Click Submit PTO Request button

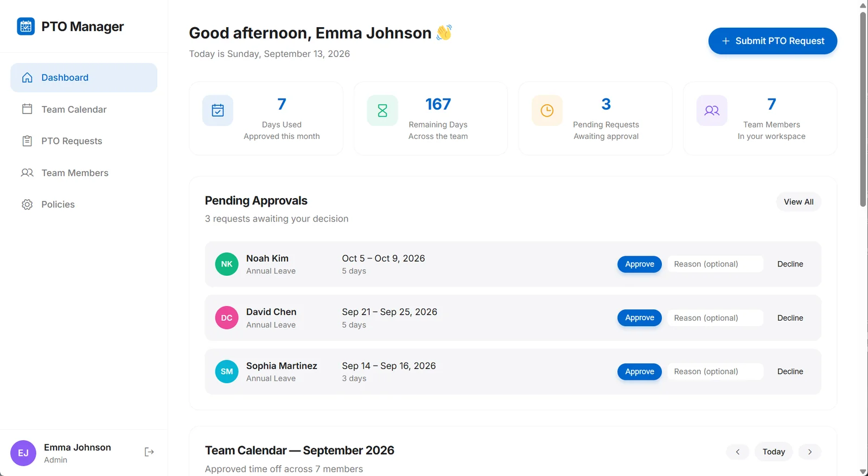pyautogui.click(x=773, y=41)
